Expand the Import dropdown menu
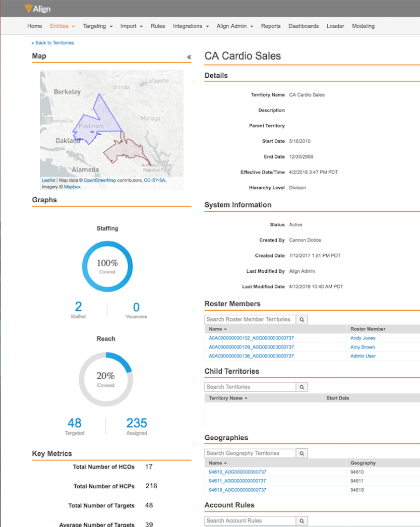This screenshot has width=420, height=527. point(132,26)
